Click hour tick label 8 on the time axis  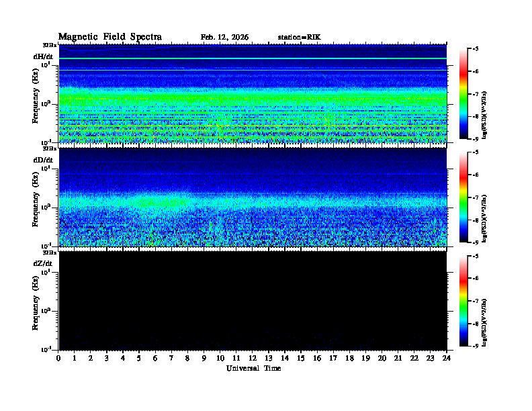click(x=187, y=359)
